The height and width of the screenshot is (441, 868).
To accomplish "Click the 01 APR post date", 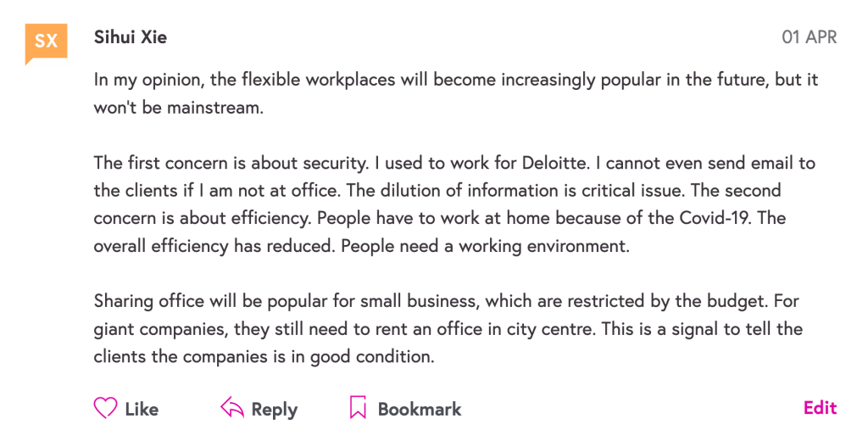I will click(x=809, y=37).
